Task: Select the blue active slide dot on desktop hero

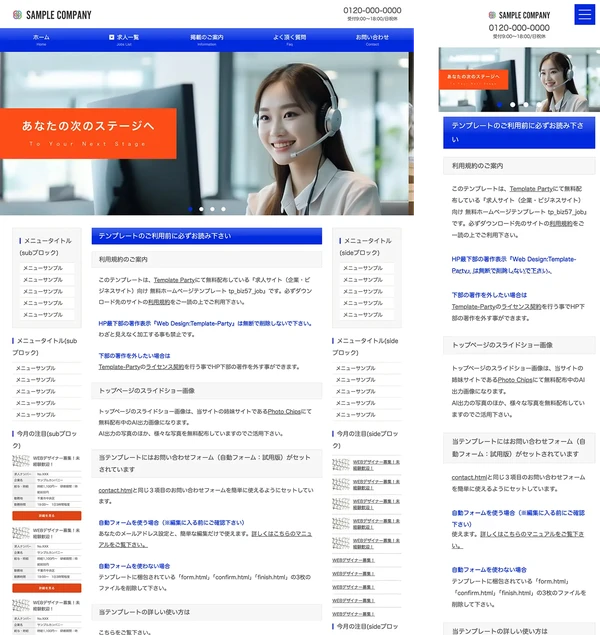Action: coord(190,209)
